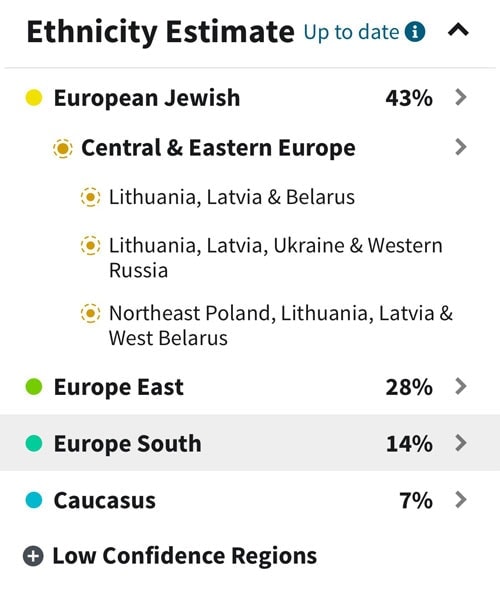This screenshot has height=592, width=500.
Task: Select the European Jewish 43% row
Action: click(x=250, y=98)
